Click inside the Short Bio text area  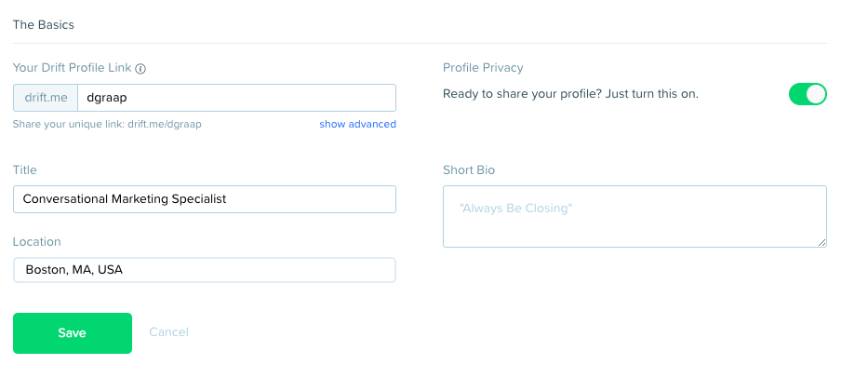634,216
